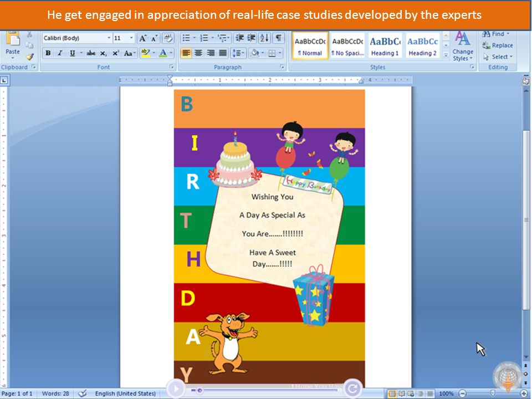Open the Font dialog launcher
The height and width of the screenshot is (399, 532).
[x=171, y=67]
